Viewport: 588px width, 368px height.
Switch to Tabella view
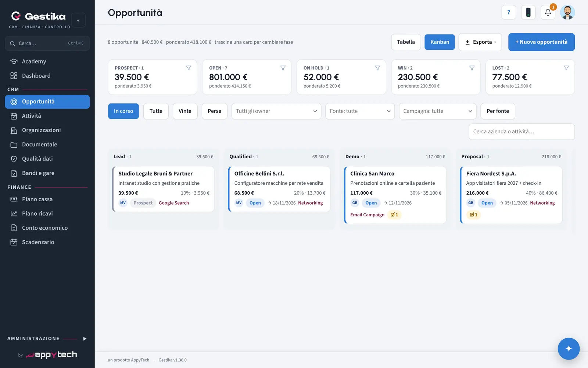click(406, 42)
